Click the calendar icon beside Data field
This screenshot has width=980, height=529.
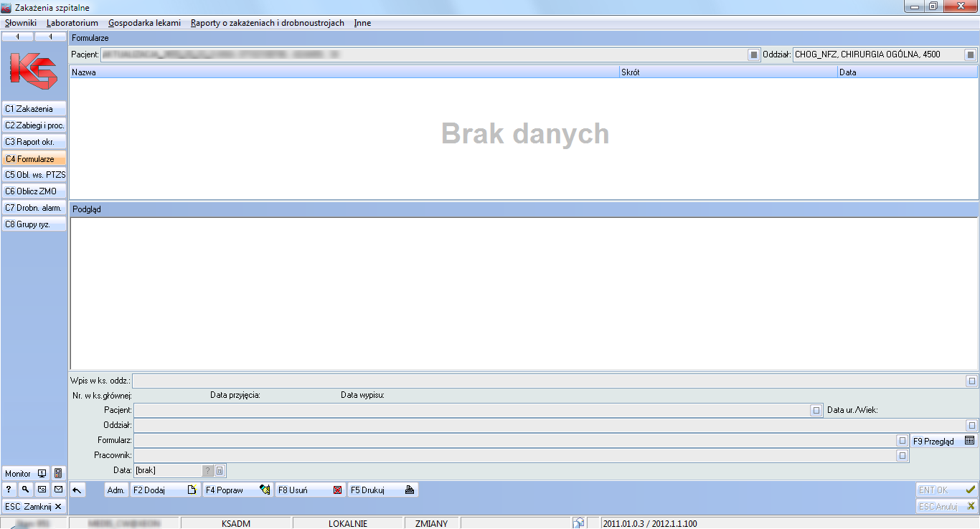coord(220,471)
